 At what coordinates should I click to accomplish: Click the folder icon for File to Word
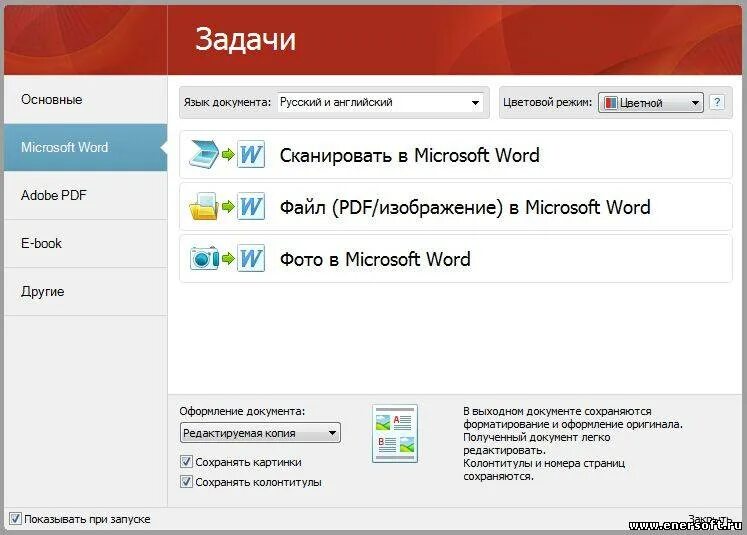pos(204,206)
